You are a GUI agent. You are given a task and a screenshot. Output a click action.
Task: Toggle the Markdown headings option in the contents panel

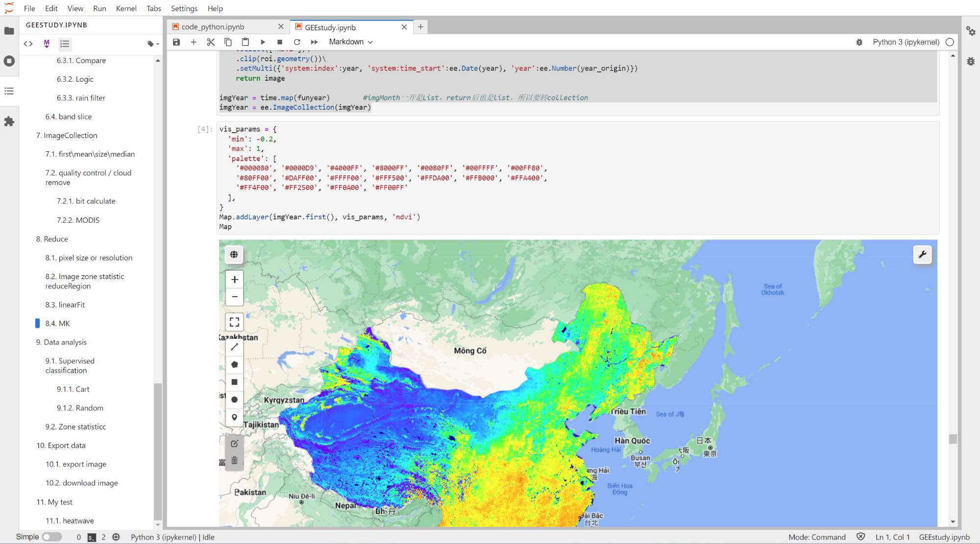pos(47,44)
